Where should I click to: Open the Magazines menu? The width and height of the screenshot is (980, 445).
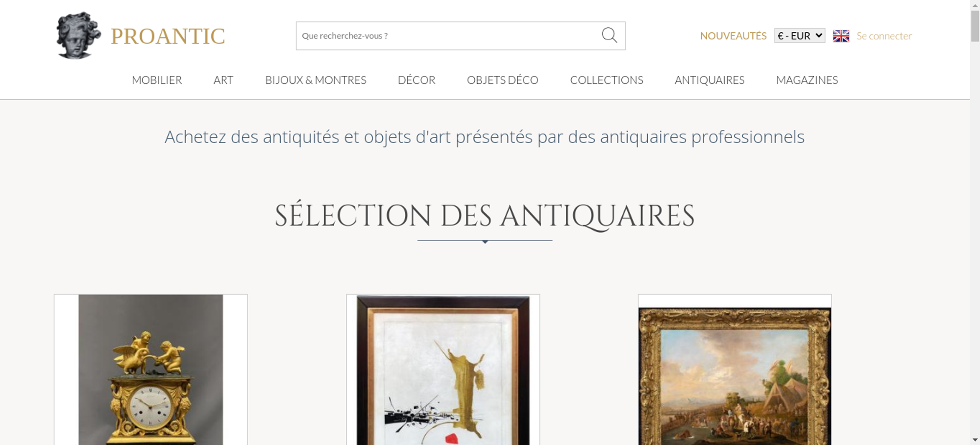point(807,80)
